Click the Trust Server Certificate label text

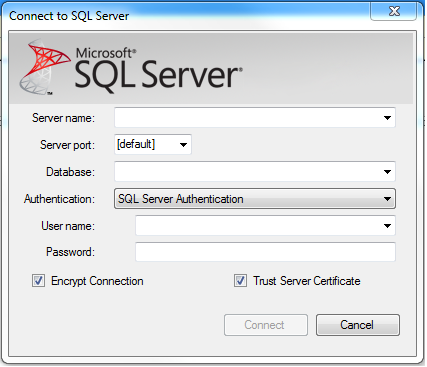pos(307,281)
